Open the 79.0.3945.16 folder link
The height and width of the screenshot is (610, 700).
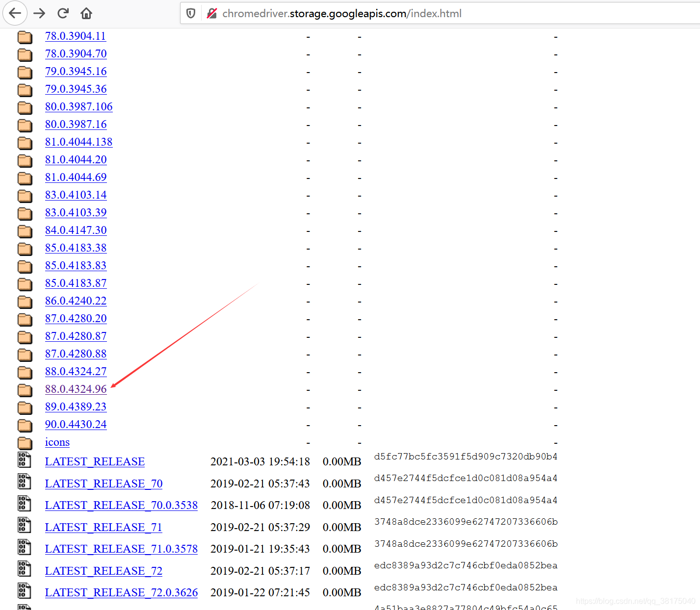click(76, 72)
